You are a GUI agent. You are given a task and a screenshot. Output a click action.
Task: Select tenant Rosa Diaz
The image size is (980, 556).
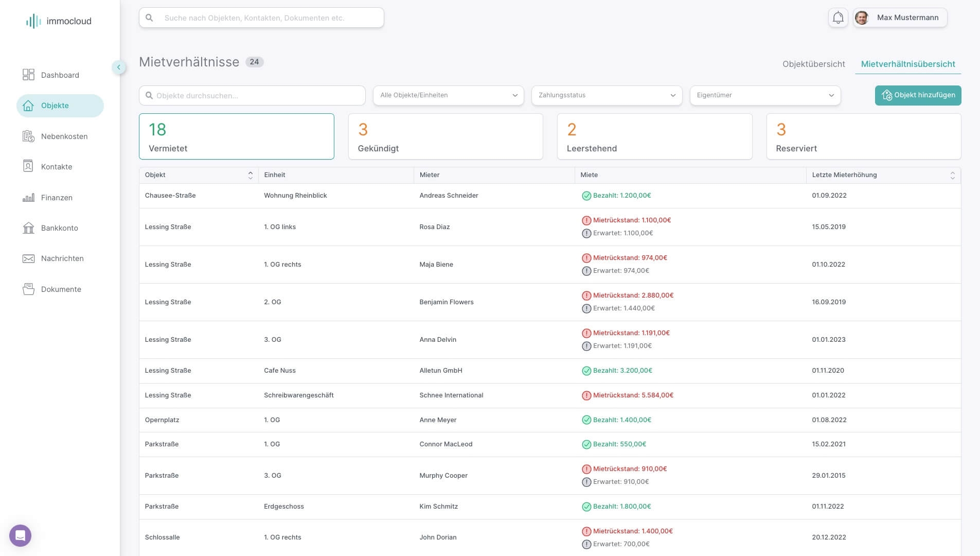pos(435,227)
